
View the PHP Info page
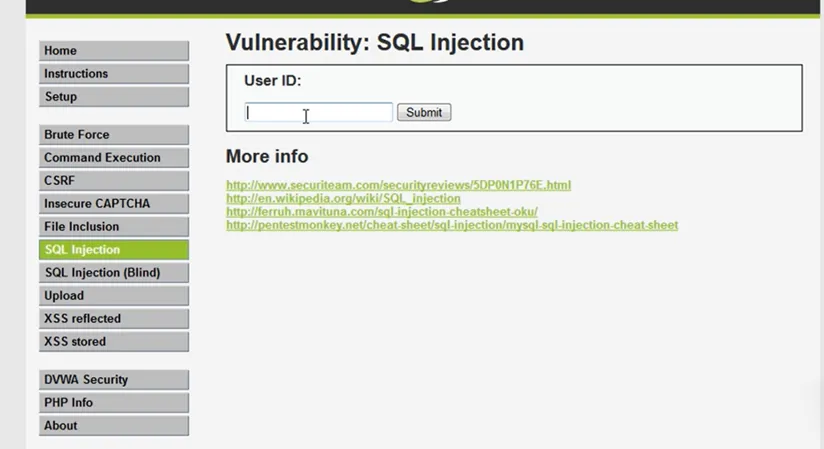[113, 403]
